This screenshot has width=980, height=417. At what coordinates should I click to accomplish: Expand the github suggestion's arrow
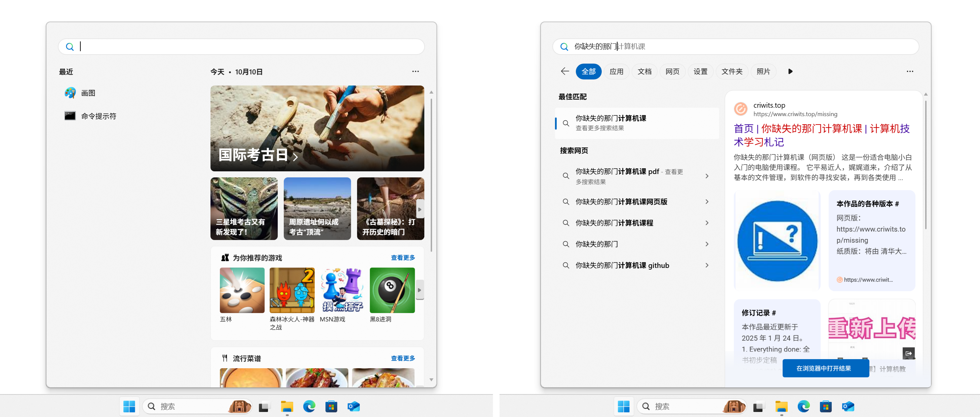[x=707, y=266]
